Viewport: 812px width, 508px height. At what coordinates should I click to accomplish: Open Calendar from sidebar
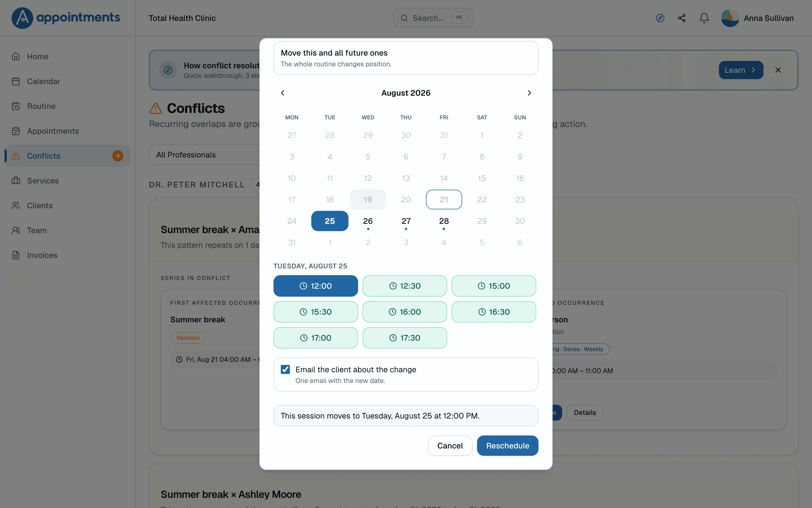67,81
